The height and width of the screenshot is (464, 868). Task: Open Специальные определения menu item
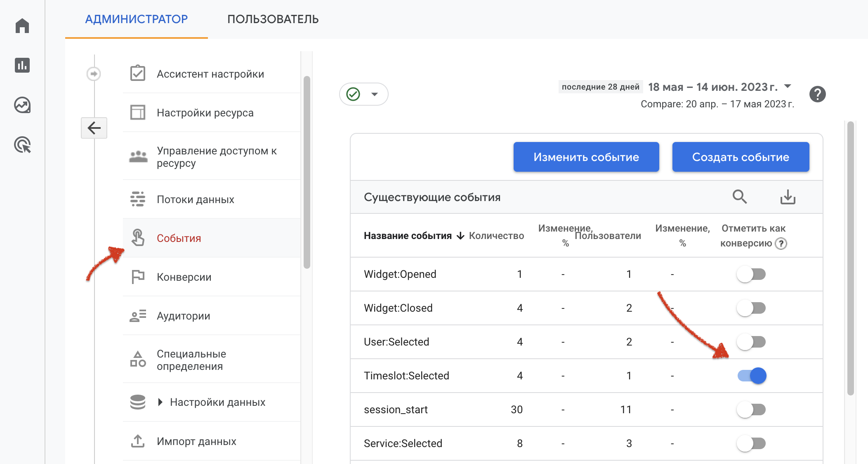coord(212,360)
